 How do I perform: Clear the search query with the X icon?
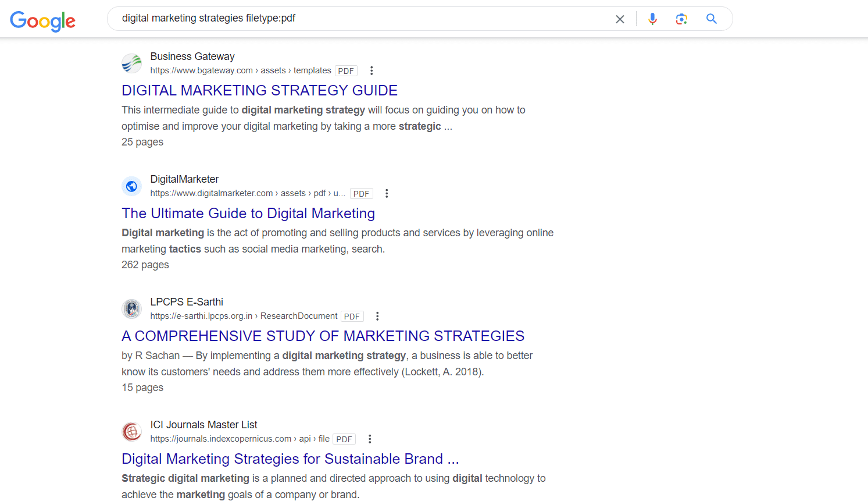(x=620, y=19)
